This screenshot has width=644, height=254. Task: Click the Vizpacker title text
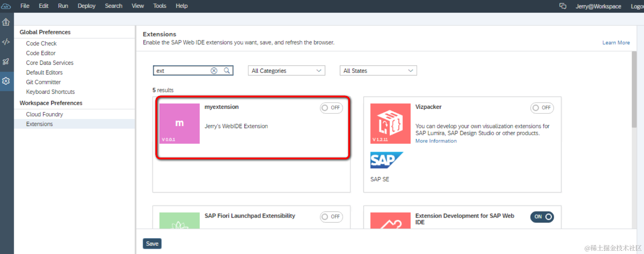tap(428, 107)
